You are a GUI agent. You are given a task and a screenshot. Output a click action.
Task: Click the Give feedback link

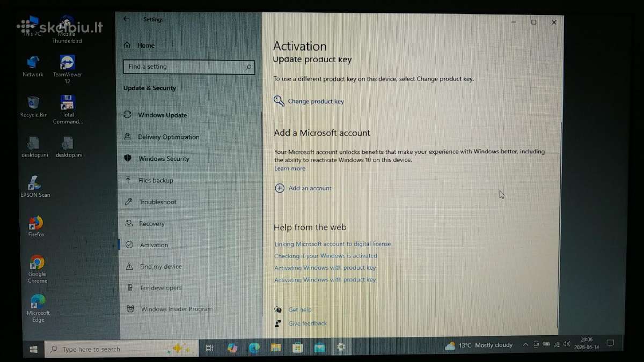[308, 323]
